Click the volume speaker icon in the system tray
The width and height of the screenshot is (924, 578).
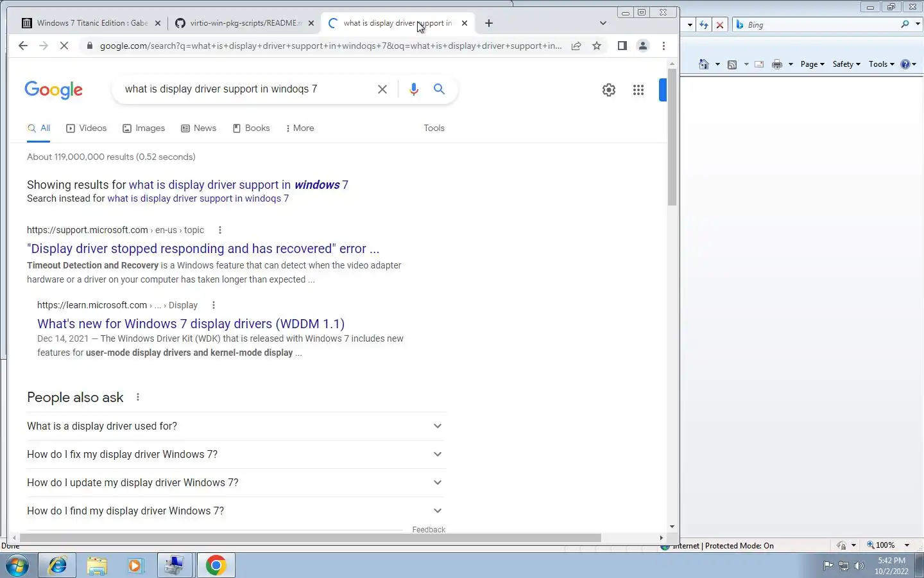point(859,566)
